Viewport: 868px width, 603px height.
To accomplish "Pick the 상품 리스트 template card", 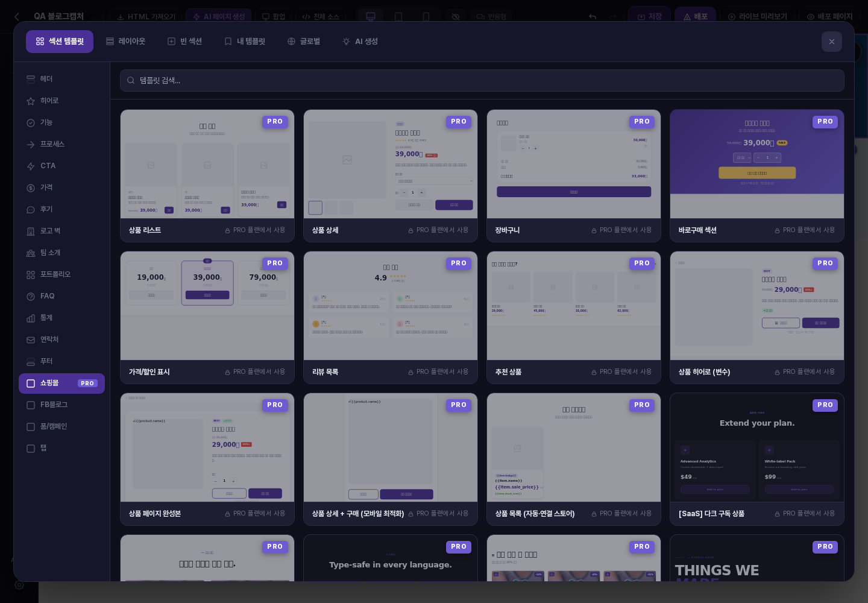I will pos(207,176).
